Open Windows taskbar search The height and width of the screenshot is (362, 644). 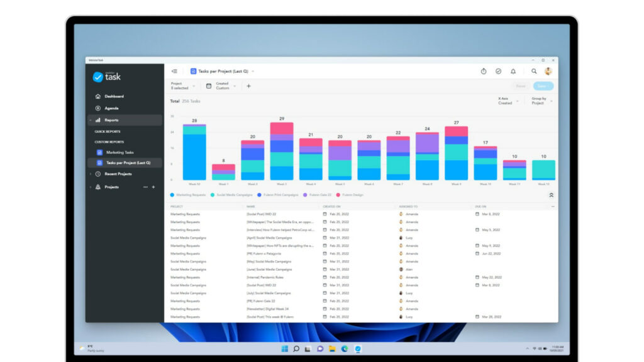296,349
